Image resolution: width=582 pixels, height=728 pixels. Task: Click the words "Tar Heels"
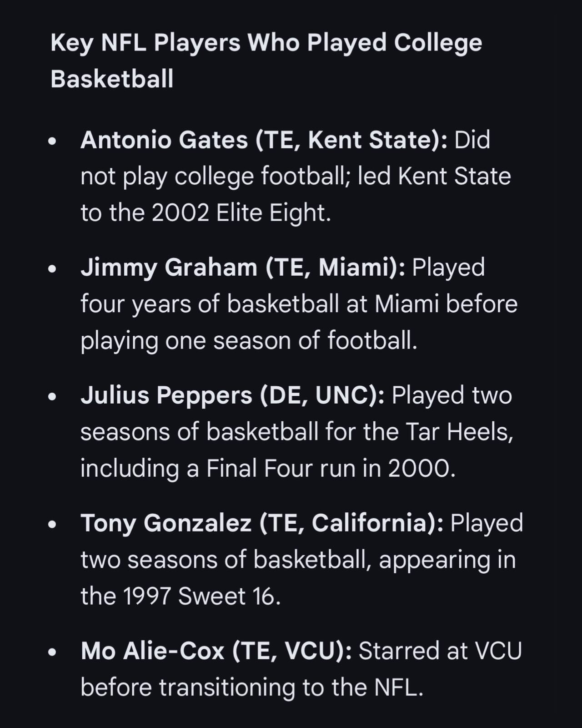(x=458, y=432)
